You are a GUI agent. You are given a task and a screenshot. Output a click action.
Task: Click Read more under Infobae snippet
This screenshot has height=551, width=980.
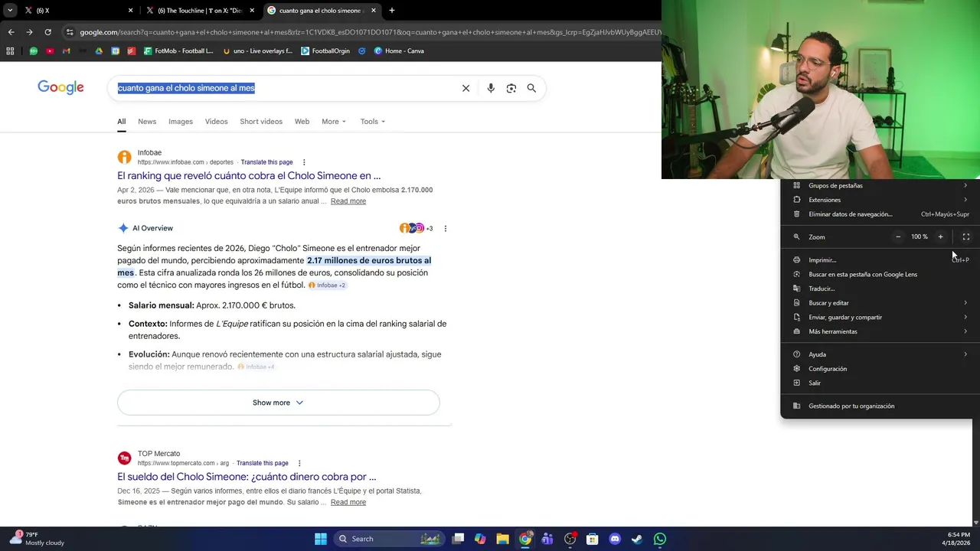pyautogui.click(x=348, y=201)
